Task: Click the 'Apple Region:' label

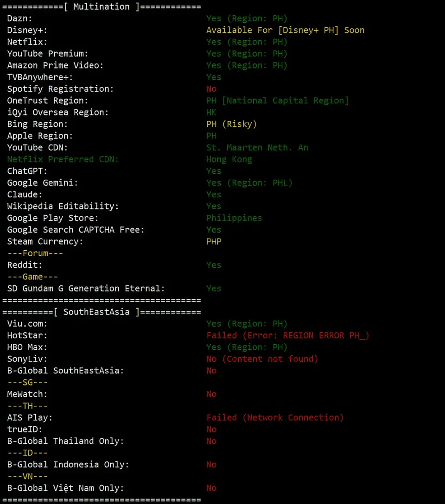Action: [x=40, y=136]
